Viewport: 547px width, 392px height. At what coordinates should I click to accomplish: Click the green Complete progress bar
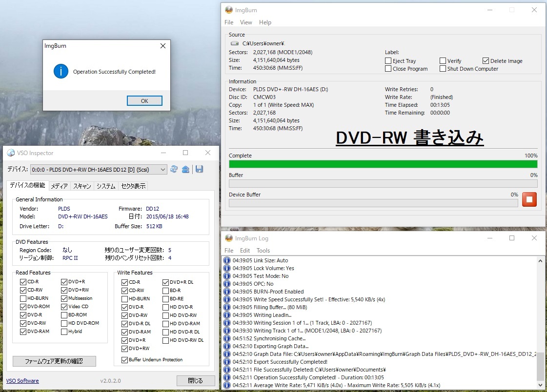383,164
